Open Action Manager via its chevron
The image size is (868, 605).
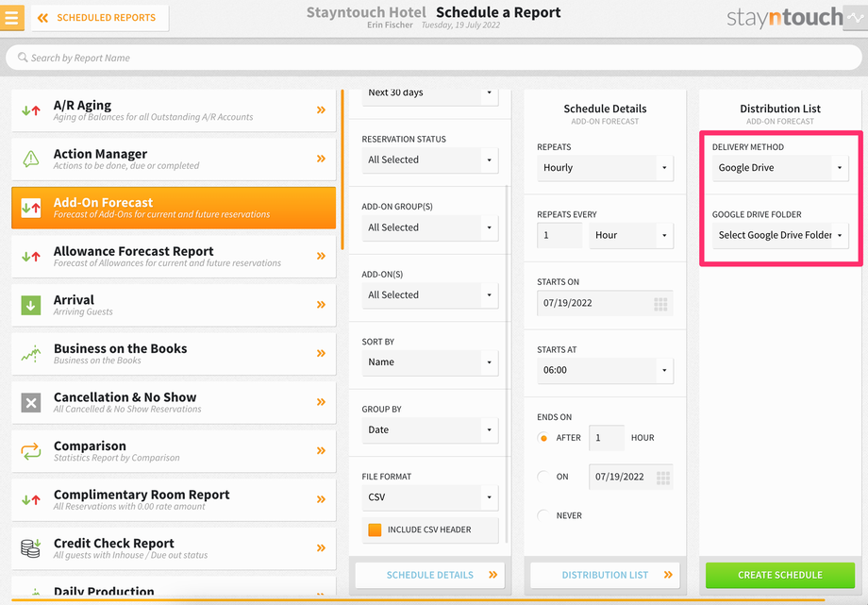pos(321,159)
